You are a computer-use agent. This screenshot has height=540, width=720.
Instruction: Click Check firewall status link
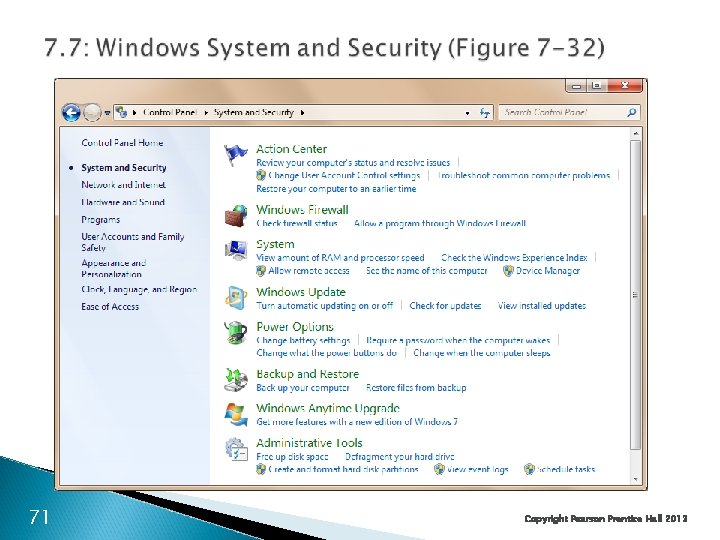click(297, 224)
